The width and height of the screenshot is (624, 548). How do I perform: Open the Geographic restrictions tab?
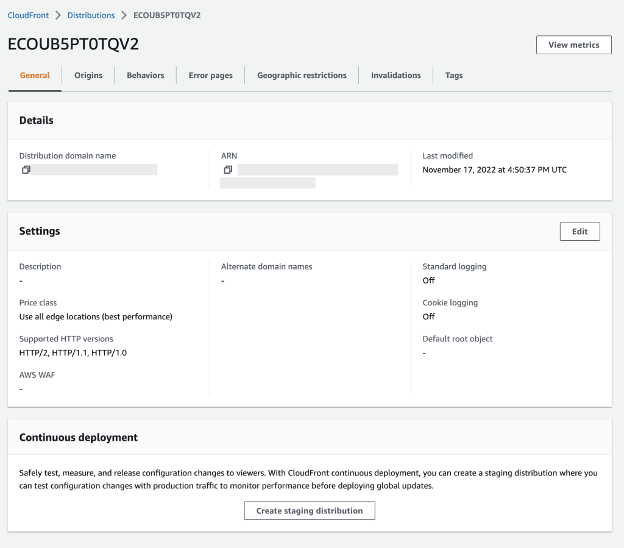tap(301, 75)
